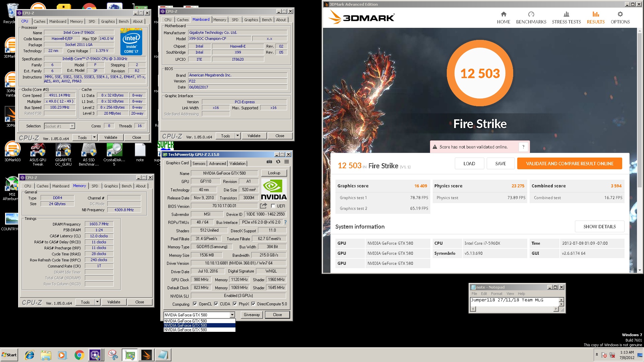The height and width of the screenshot is (362, 644).
Task: Click 3DMark vertical scrollbar
Action: pos(640,150)
